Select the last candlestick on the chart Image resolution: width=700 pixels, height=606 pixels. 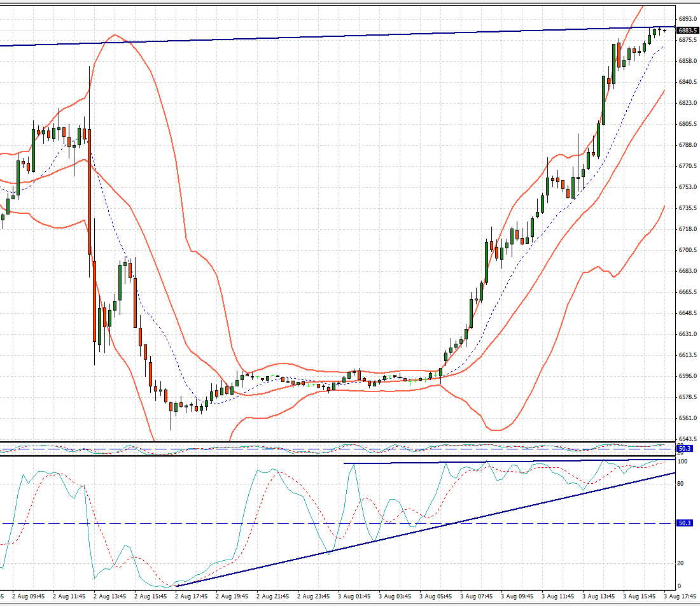pyautogui.click(x=665, y=30)
